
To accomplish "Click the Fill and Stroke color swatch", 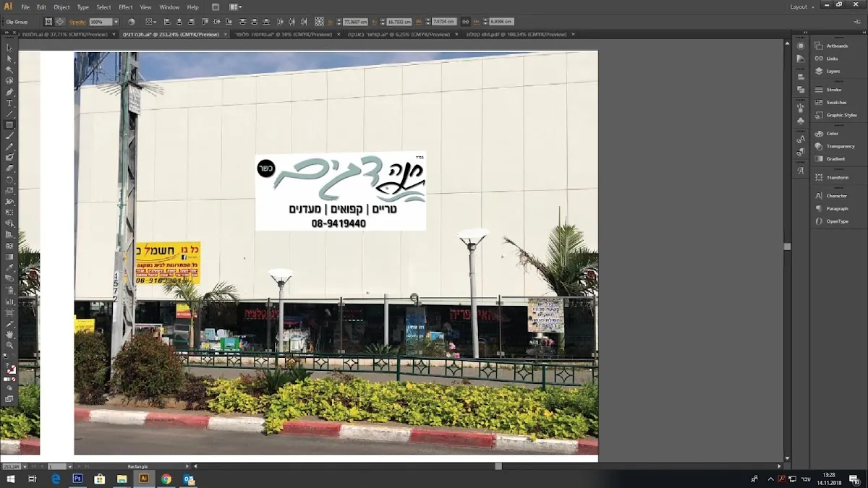I will [x=10, y=369].
